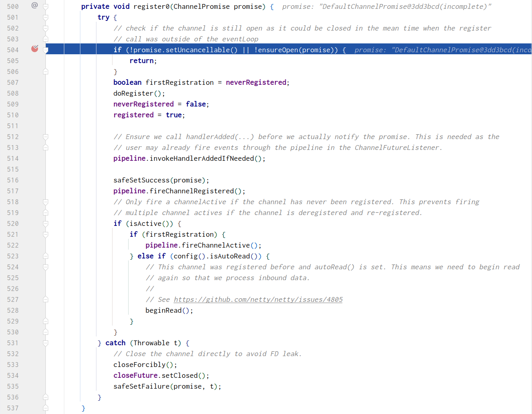The height and width of the screenshot is (414, 532).
Task: Set breakpoint beside line number 517
Action: [35, 191]
